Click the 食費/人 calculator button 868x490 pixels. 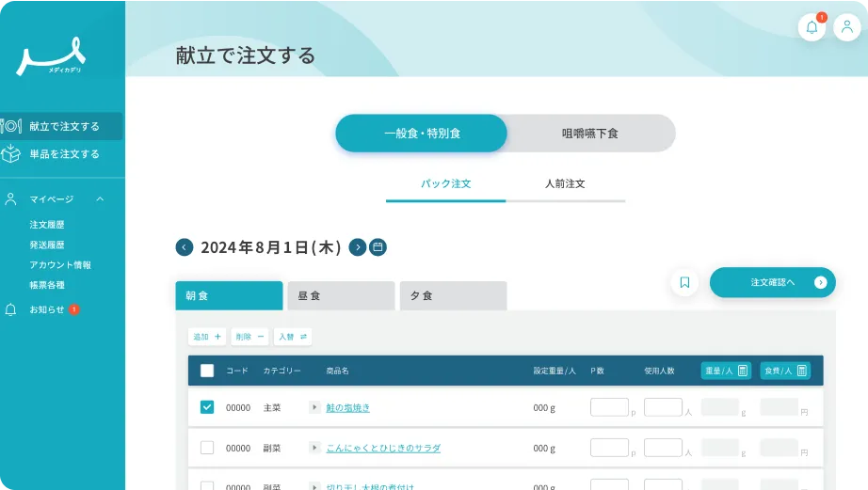point(784,371)
